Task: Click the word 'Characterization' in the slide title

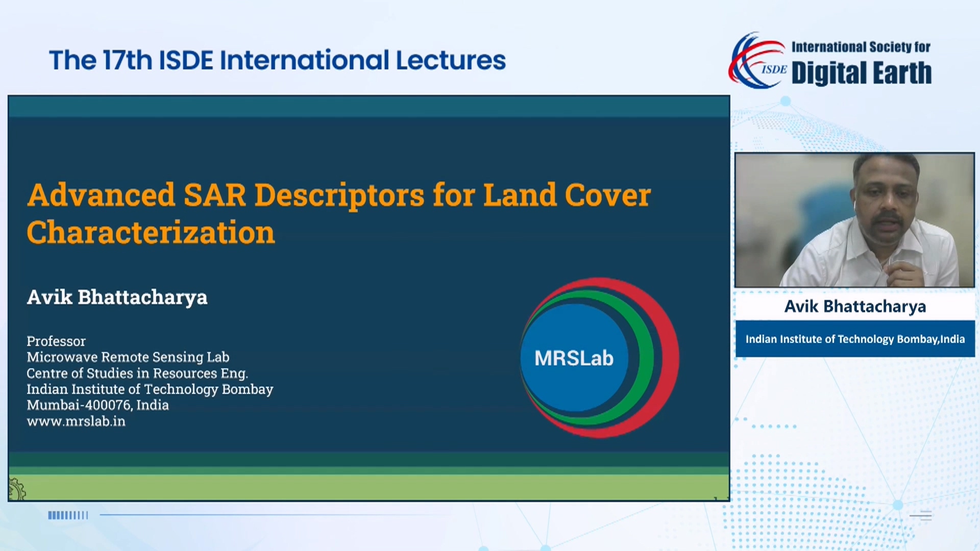Action: pos(151,233)
